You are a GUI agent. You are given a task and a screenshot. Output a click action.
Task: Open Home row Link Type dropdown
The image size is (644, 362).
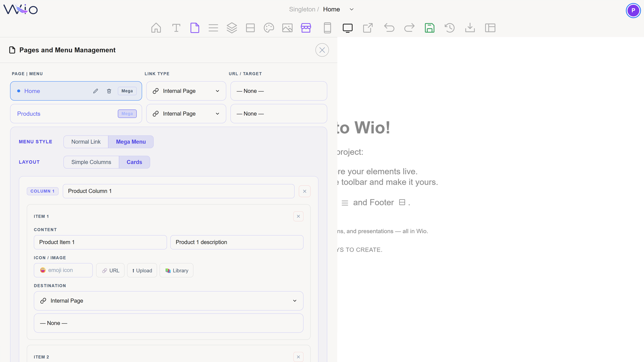[x=186, y=91]
